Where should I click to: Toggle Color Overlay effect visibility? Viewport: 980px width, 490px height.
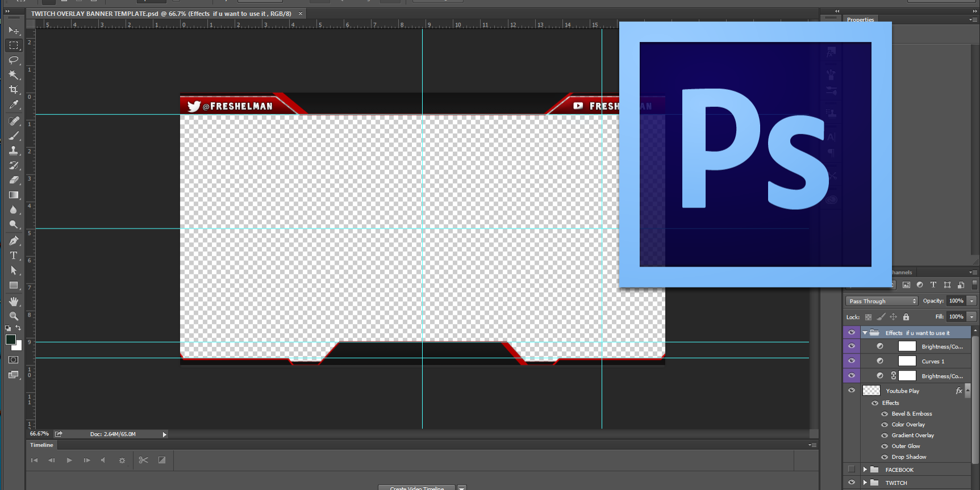coord(885,425)
